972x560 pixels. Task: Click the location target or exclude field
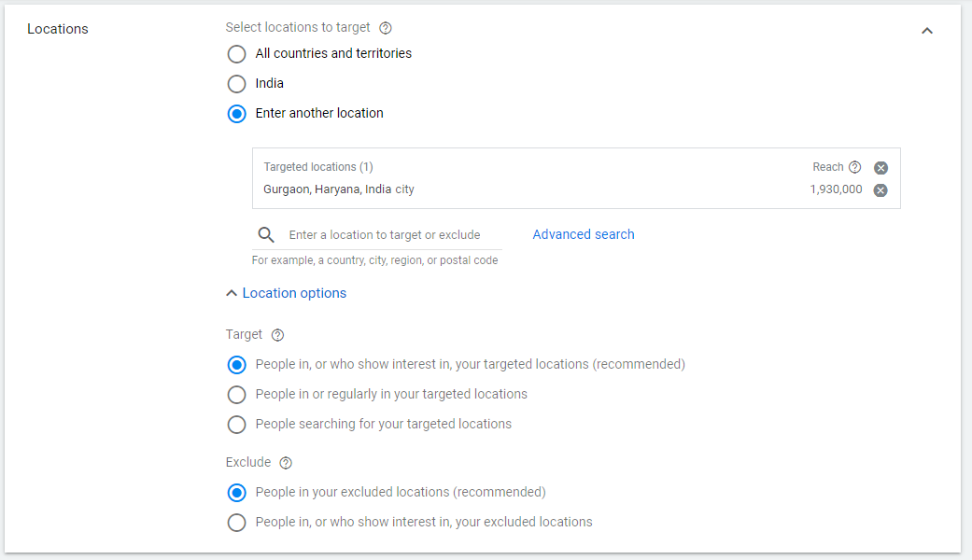[x=392, y=235]
